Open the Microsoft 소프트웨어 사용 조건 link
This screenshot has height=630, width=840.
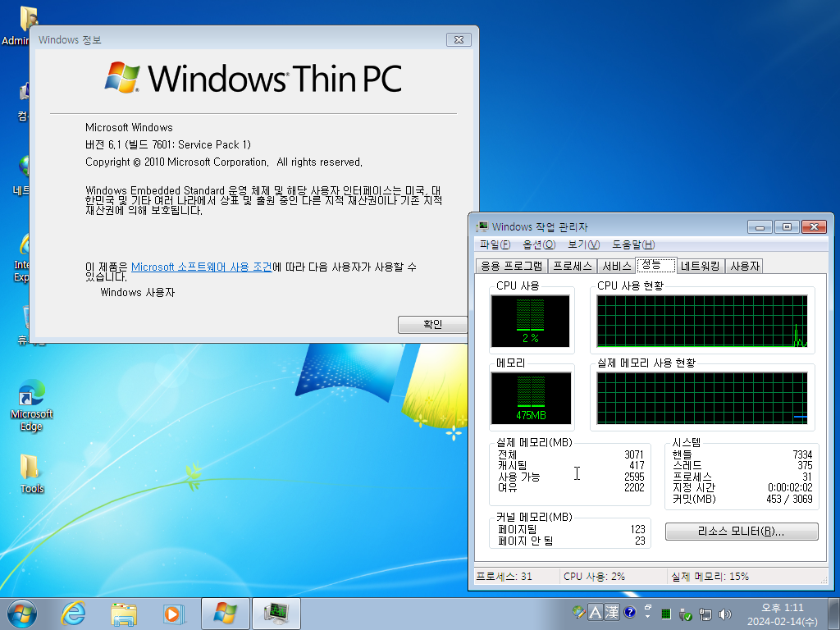click(202, 267)
